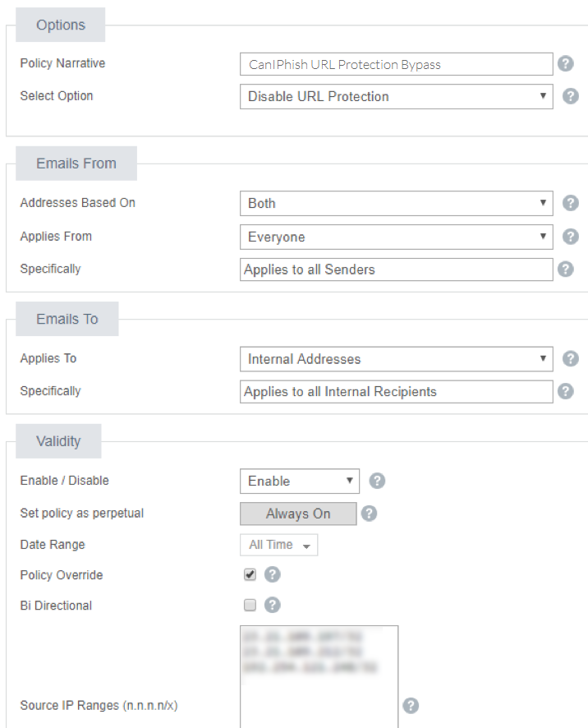The width and height of the screenshot is (588, 728).
Task: Click inside the Policy Narrative text field
Action: [397, 64]
